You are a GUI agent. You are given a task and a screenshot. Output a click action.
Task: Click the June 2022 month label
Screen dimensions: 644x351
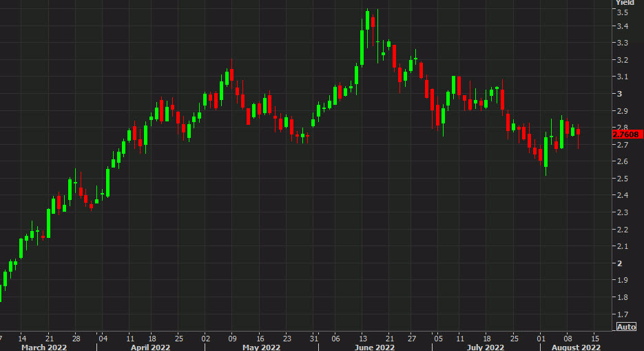click(x=375, y=348)
